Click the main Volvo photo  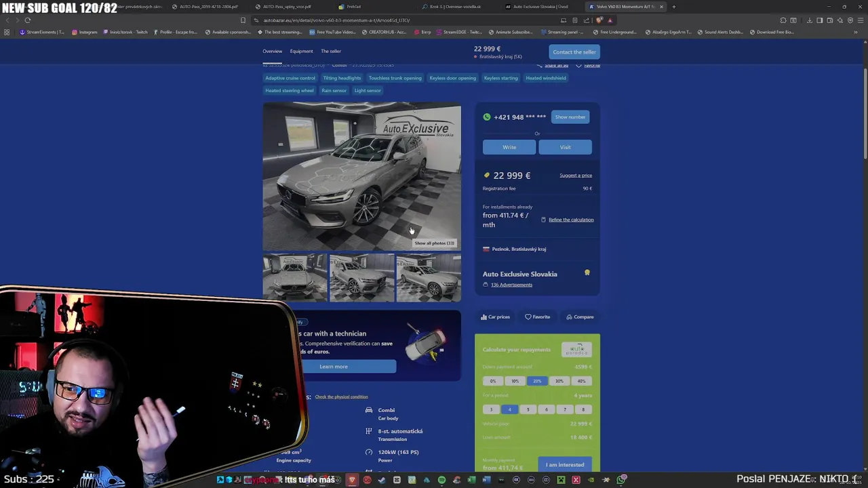point(362,176)
